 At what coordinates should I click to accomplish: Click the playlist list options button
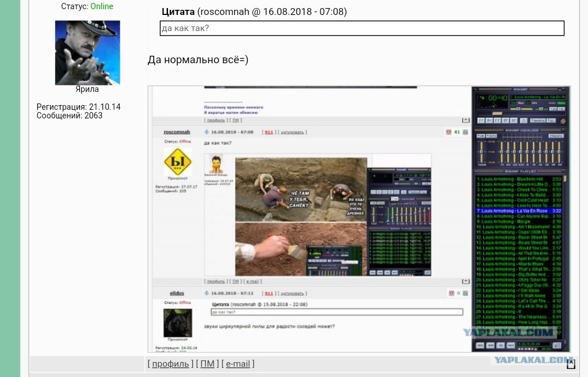557,345
